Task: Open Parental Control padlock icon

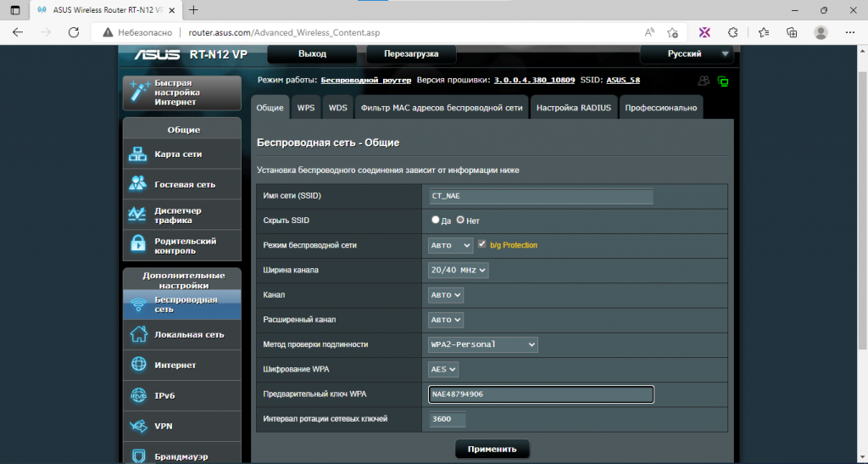Action: click(x=138, y=243)
